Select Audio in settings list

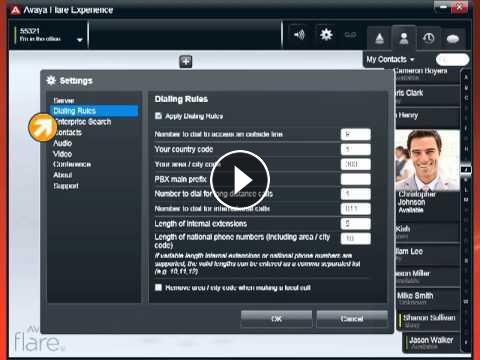pos(63,143)
